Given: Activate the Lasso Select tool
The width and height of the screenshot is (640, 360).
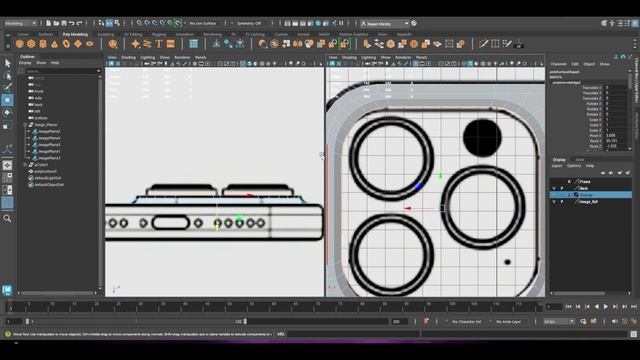Looking at the screenshot, I should pyautogui.click(x=7, y=75).
